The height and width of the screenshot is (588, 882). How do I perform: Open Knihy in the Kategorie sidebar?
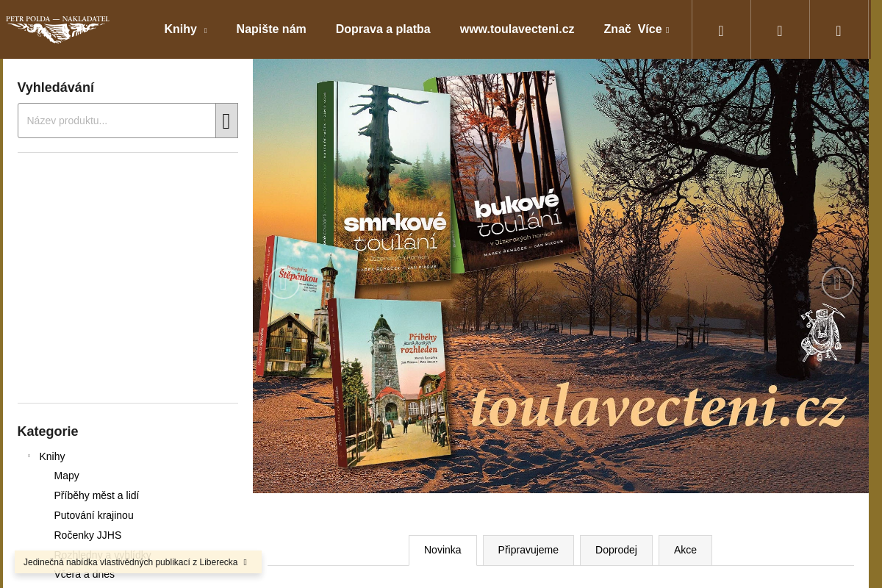pyautogui.click(x=52, y=456)
